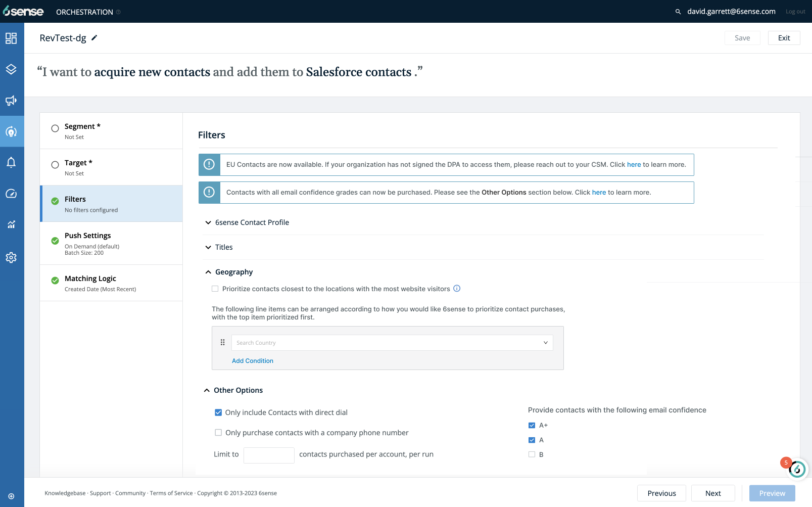Select the Target step radio circle
The height and width of the screenshot is (507, 812).
pos(55,165)
